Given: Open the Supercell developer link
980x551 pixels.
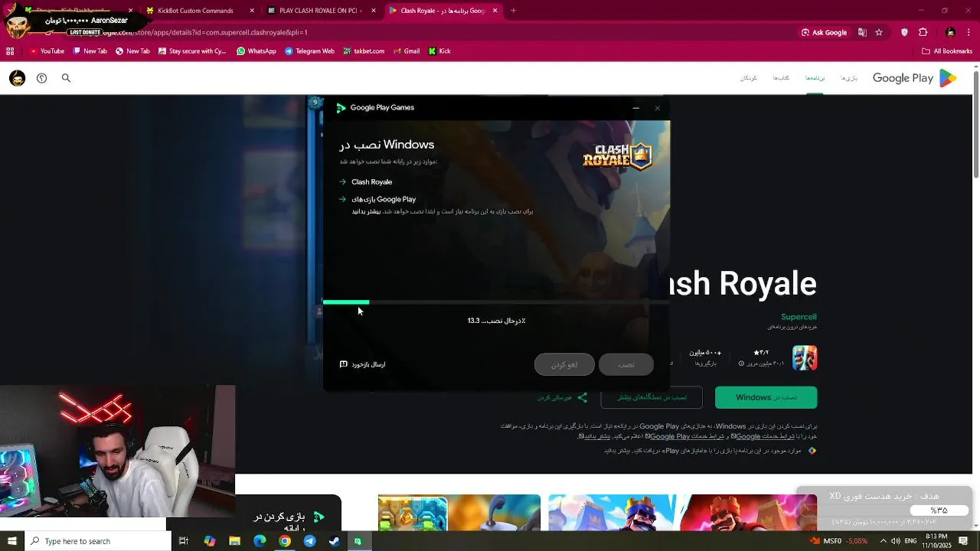Looking at the screenshot, I should (799, 317).
